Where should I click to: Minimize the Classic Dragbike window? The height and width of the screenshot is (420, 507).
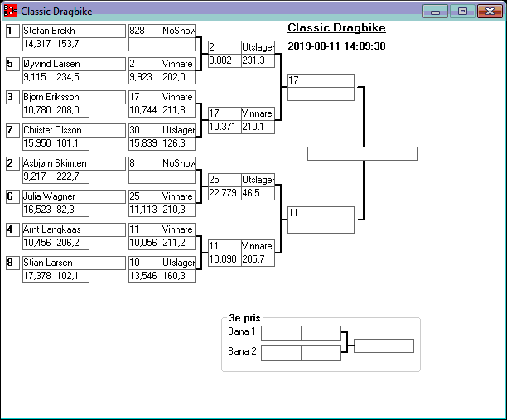coord(434,12)
